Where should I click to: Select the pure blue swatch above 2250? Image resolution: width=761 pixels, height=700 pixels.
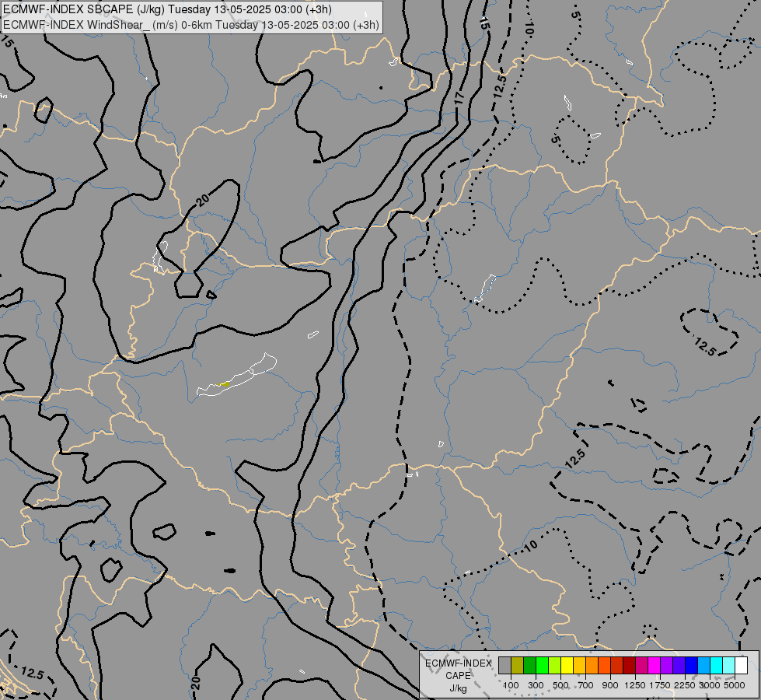(692, 666)
